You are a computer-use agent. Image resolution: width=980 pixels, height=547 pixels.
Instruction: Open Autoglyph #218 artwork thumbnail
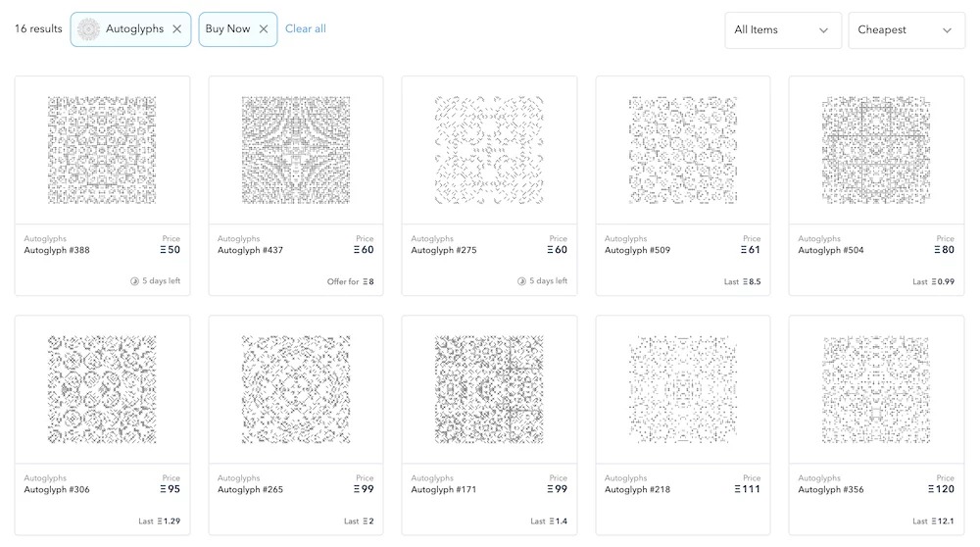point(682,389)
